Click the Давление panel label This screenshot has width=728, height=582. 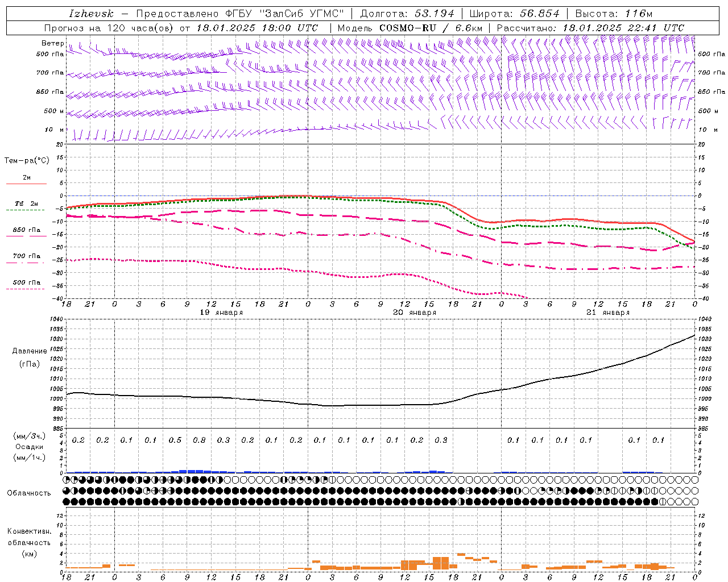(x=30, y=351)
